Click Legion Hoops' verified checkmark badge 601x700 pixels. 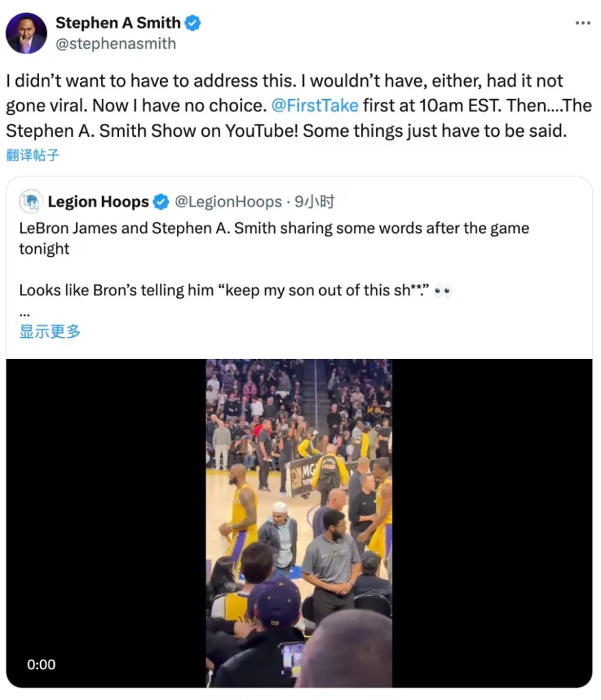pos(161,202)
